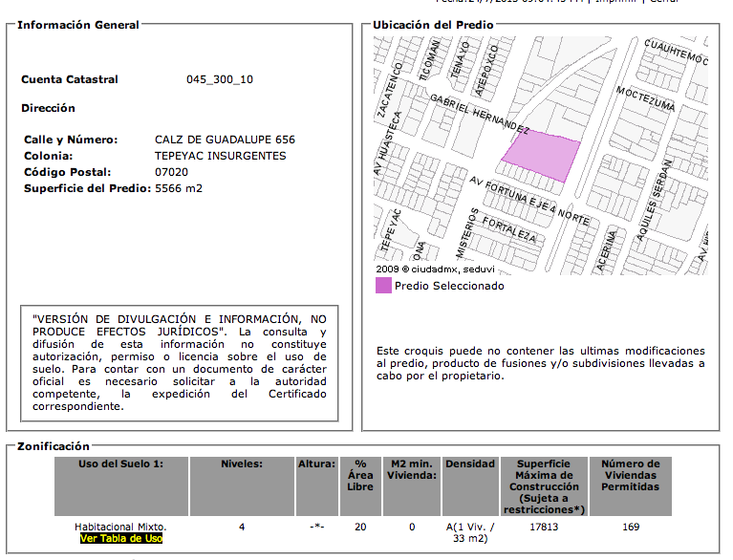
Task: Click the Predio Seleccionado legend text
Action: [449, 286]
